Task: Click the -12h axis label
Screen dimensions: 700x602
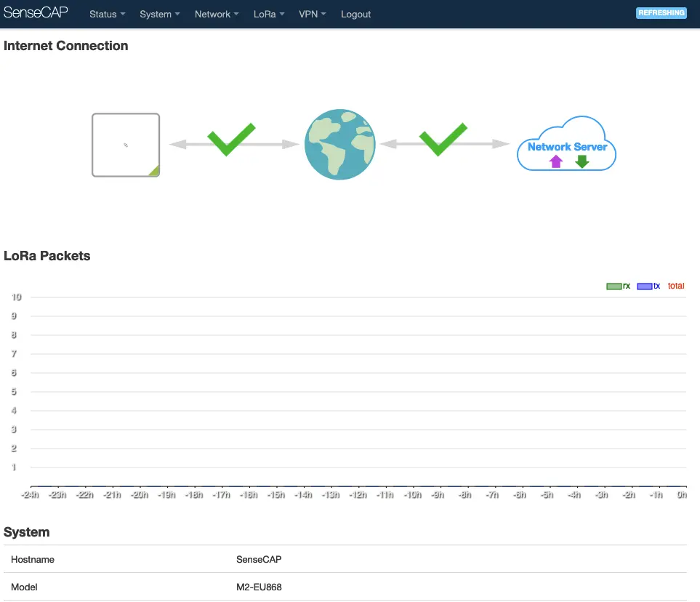Action: (358, 495)
